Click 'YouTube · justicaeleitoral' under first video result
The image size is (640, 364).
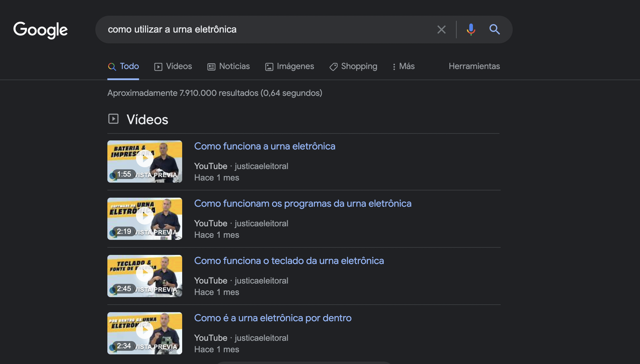(241, 166)
